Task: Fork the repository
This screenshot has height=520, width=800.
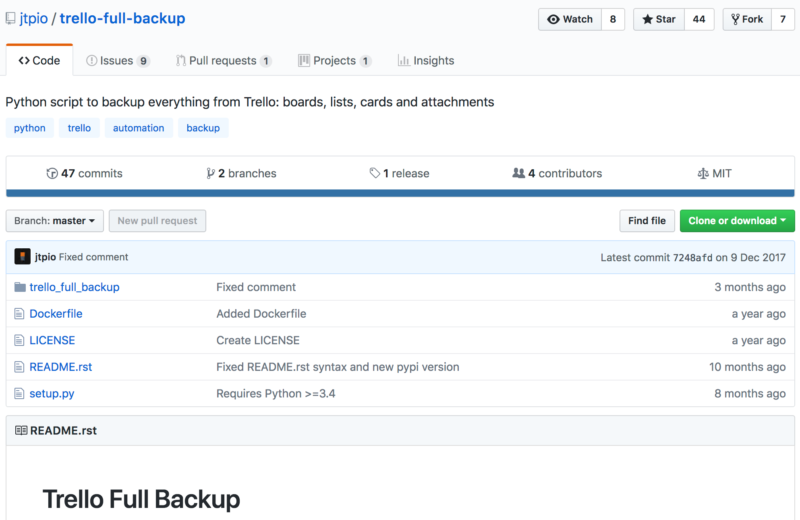Action: [x=747, y=19]
